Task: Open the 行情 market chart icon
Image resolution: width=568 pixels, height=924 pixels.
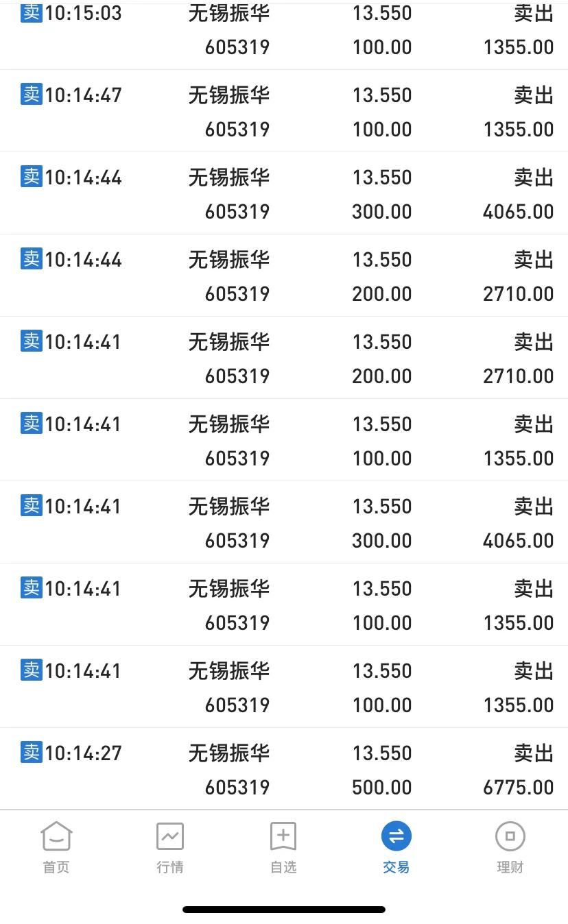Action: [x=169, y=836]
